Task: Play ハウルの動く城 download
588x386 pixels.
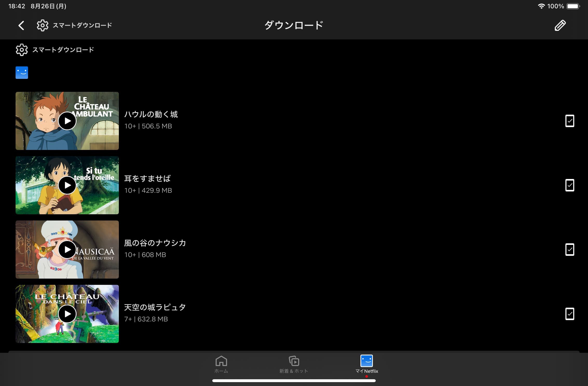Action: (67, 121)
